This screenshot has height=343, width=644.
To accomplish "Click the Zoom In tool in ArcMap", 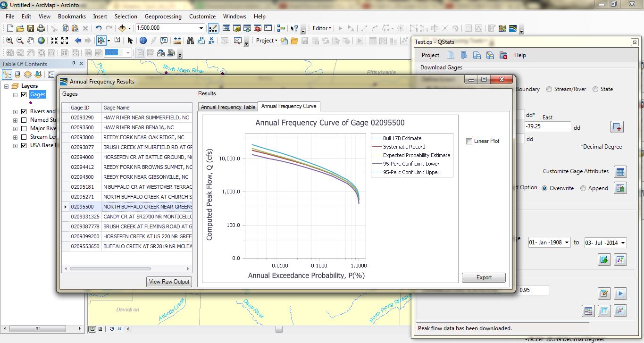I will (8, 40).
